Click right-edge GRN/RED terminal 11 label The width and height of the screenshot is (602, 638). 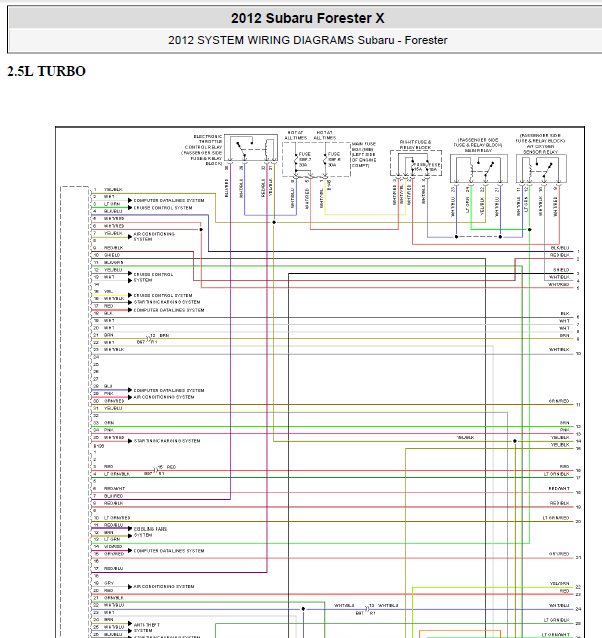click(x=559, y=401)
